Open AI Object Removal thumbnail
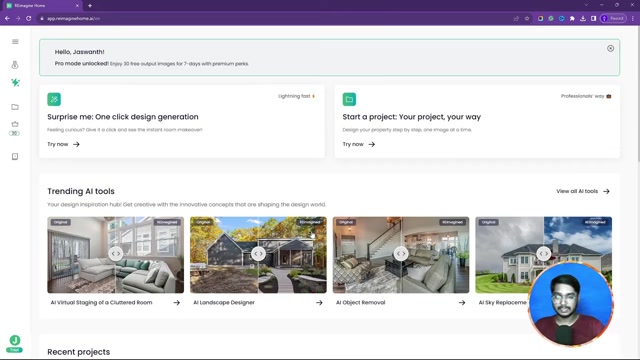 401,255
